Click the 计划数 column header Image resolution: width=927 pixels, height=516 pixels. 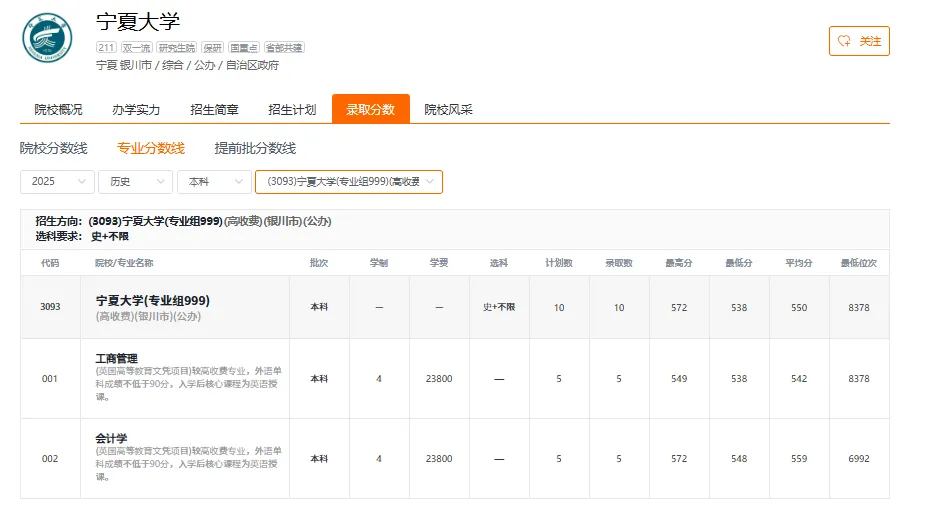(559, 263)
